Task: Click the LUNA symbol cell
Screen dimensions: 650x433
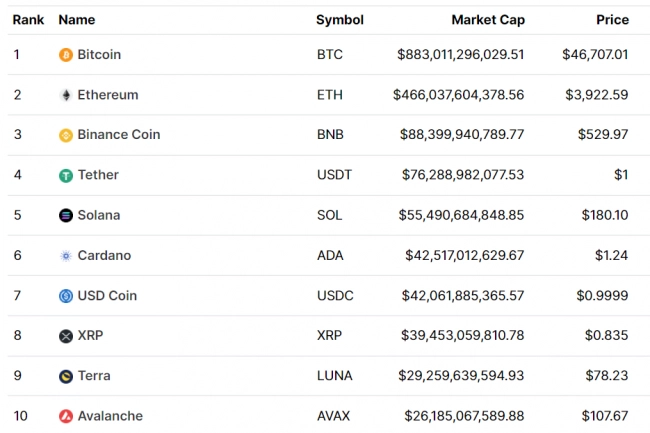Action: (333, 376)
